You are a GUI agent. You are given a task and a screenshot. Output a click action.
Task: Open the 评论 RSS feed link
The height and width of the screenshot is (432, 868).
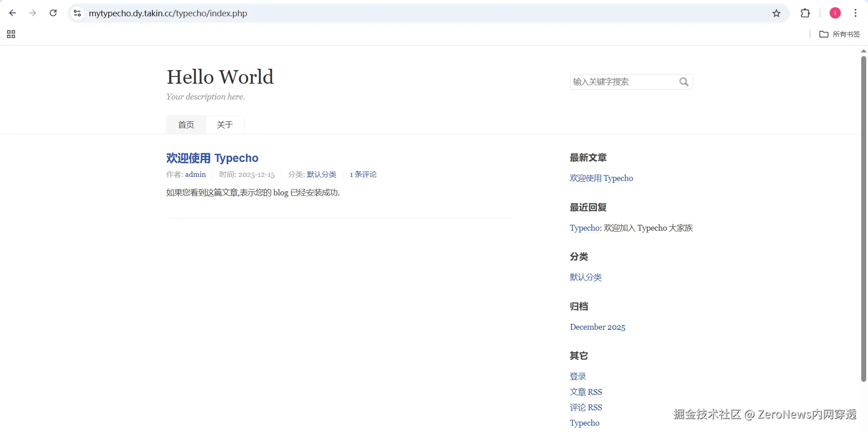click(x=586, y=408)
